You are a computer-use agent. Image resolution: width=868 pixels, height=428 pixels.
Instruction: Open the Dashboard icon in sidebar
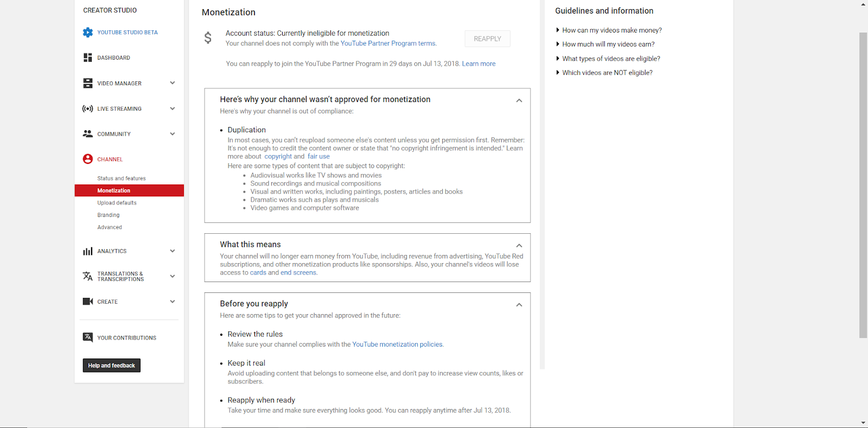[88, 58]
